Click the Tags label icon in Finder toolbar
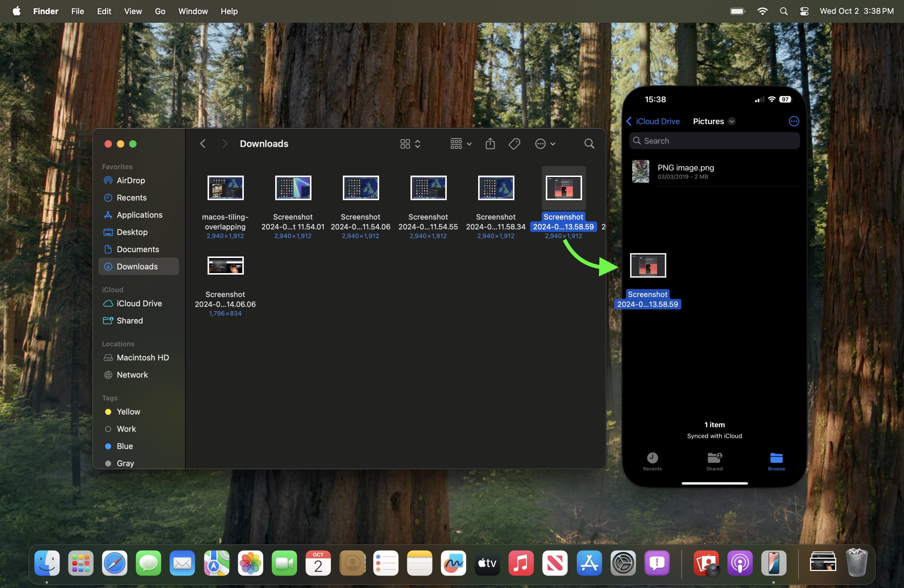 [x=515, y=144]
